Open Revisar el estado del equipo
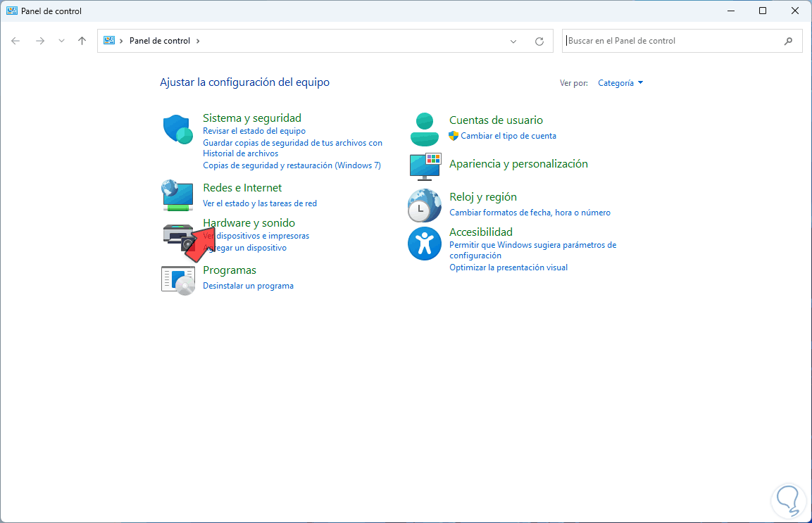 coord(254,131)
